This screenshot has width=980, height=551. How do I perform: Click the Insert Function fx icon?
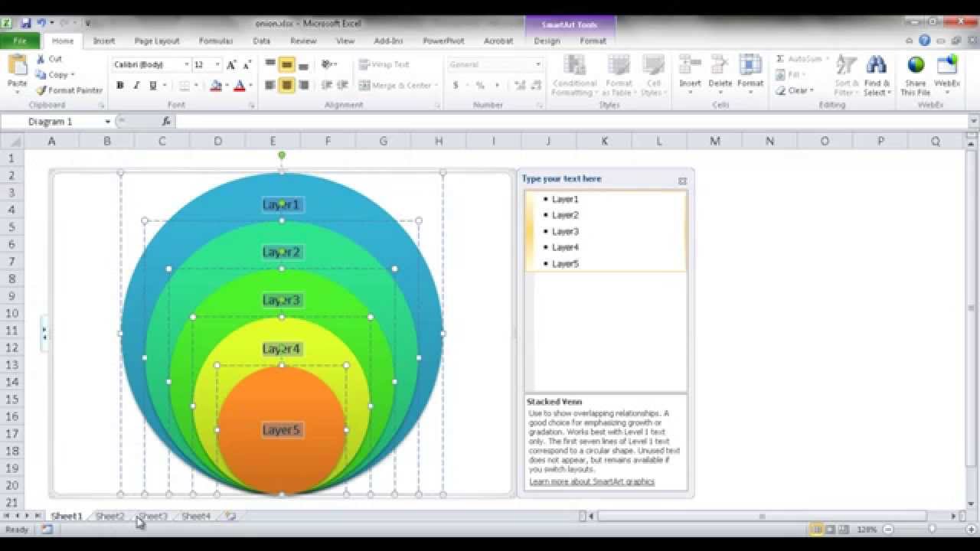[x=166, y=121]
